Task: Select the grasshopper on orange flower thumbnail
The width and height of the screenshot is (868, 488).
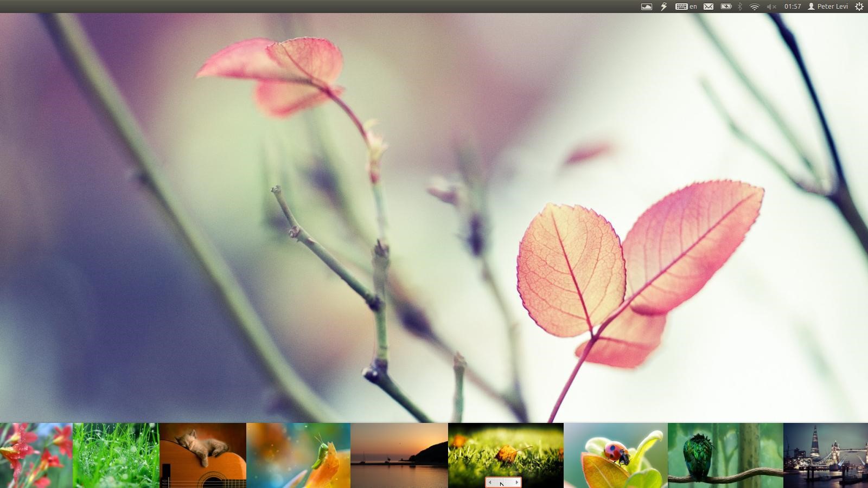Action: coord(298,455)
